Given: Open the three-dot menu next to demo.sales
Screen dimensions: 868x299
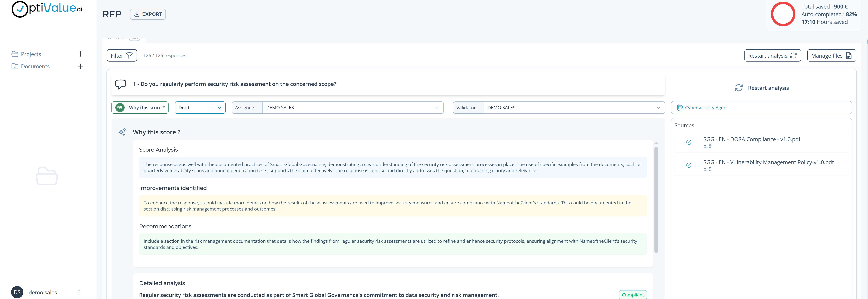Looking at the screenshot, I should [x=79, y=292].
